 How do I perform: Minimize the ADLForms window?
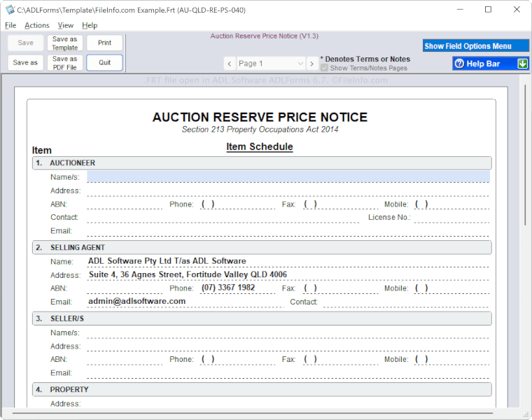pos(460,10)
